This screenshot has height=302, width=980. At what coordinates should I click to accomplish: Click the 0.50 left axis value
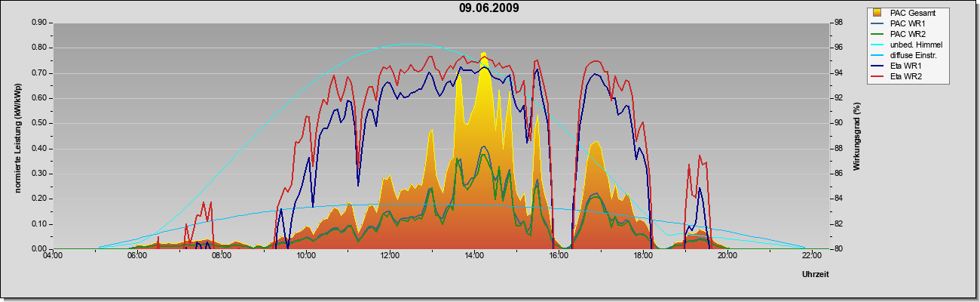pos(40,123)
